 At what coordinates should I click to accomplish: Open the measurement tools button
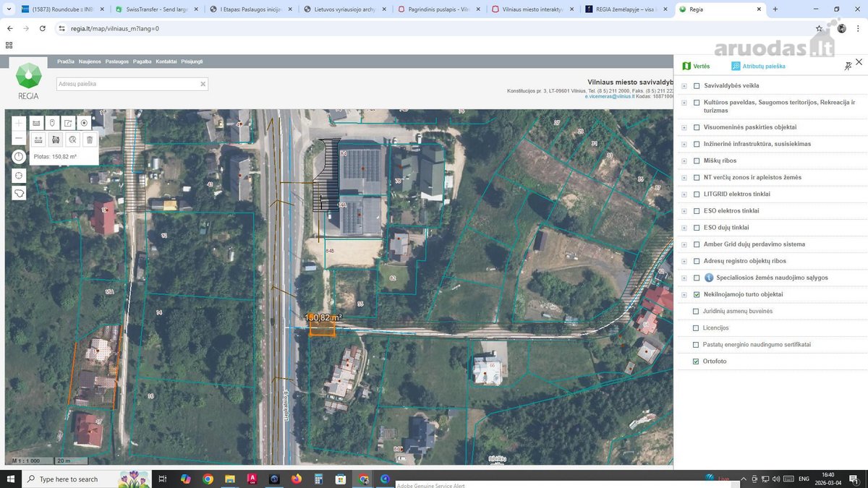tap(36, 123)
